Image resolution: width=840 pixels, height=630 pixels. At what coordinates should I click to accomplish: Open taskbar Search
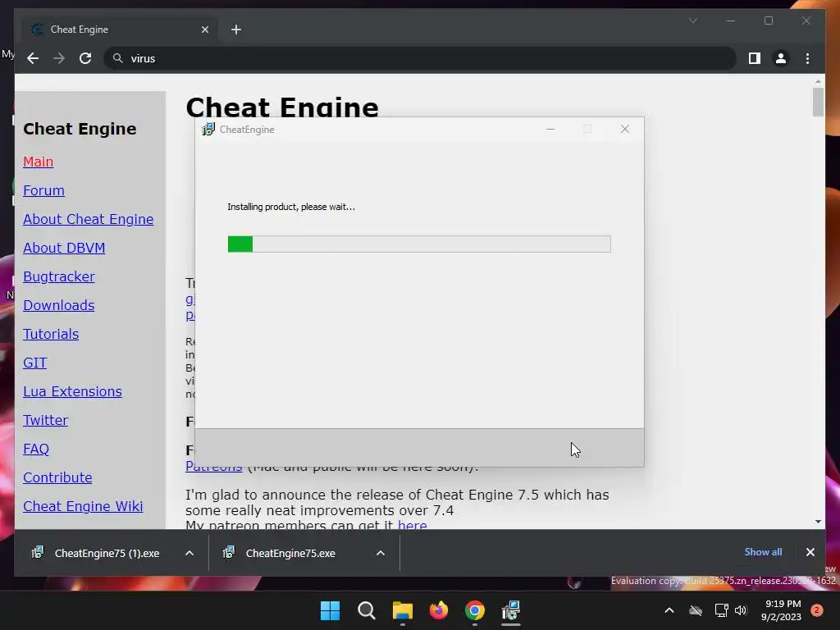coord(367,610)
